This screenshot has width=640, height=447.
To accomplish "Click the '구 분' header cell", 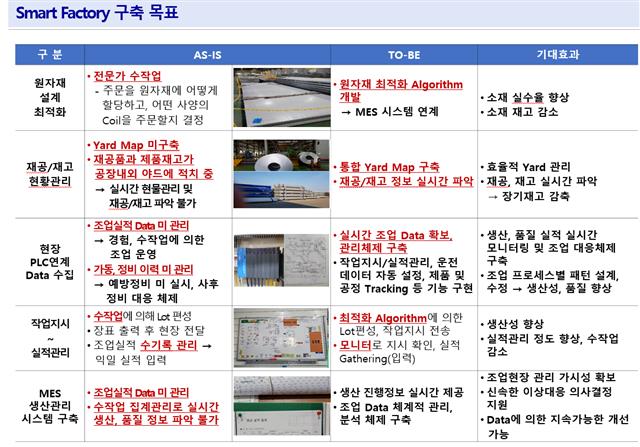I will click(48, 51).
